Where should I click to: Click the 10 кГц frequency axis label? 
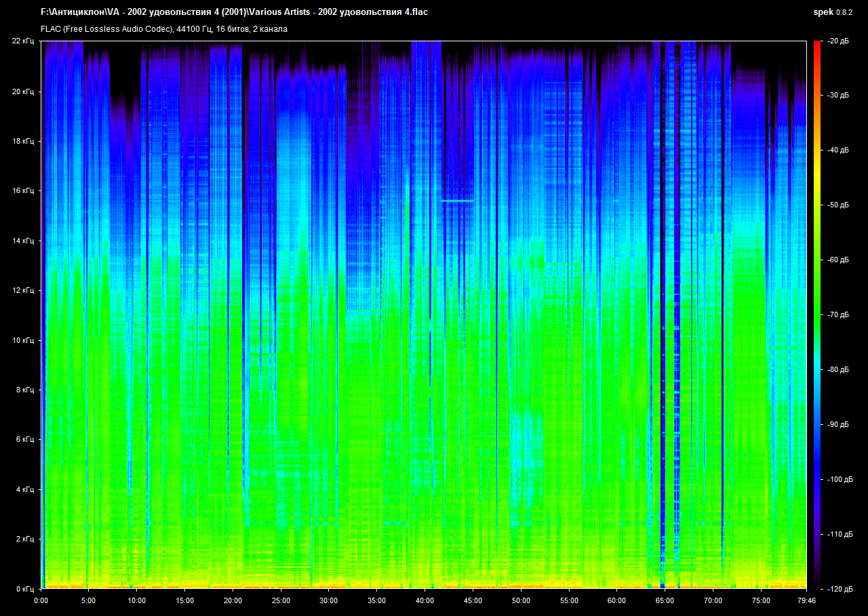(x=22, y=340)
